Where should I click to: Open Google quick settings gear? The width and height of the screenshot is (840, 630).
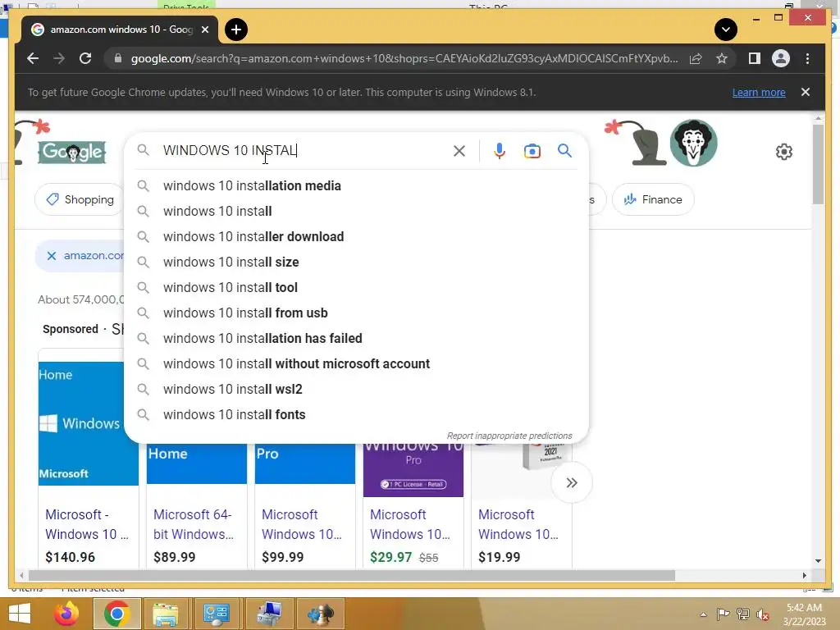click(x=783, y=152)
